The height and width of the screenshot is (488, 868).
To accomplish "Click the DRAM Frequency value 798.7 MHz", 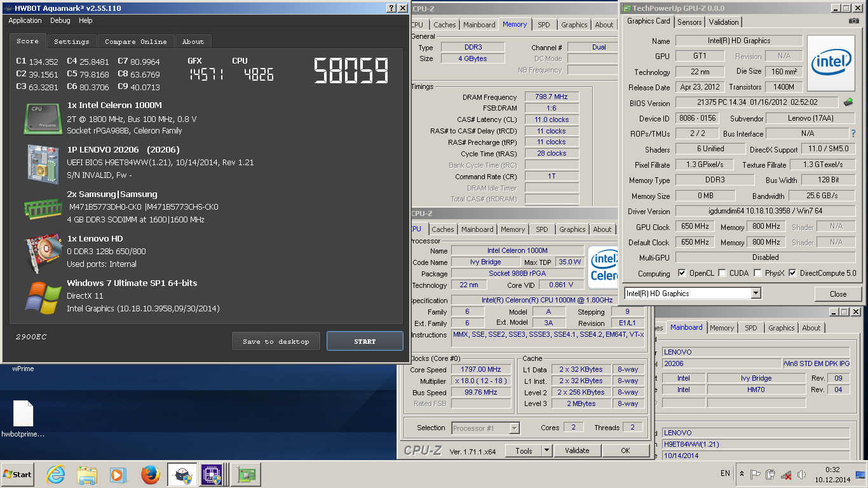I will (552, 97).
